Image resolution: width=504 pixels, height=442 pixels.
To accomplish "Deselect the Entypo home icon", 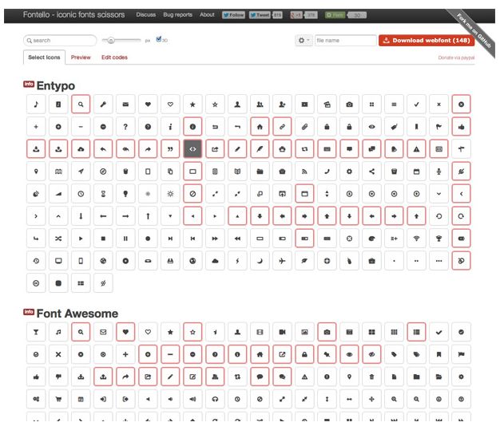I will point(260,127).
